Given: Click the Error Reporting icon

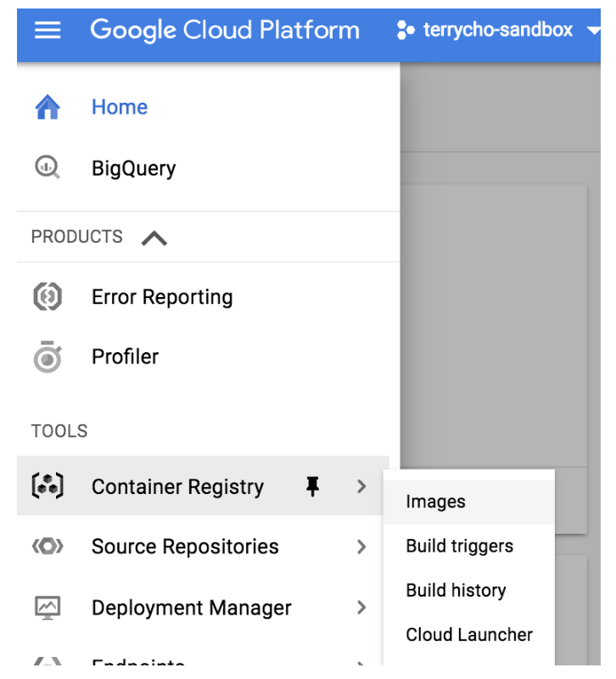Looking at the screenshot, I should (48, 296).
